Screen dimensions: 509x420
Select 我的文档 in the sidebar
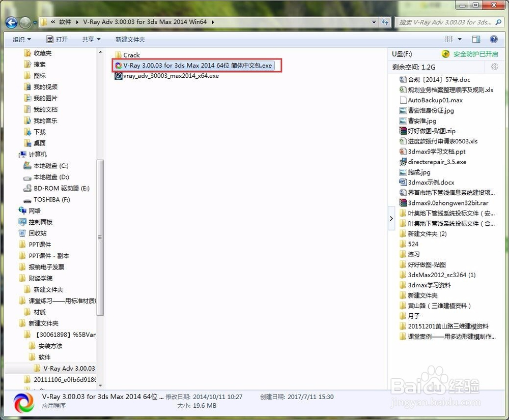point(41,109)
